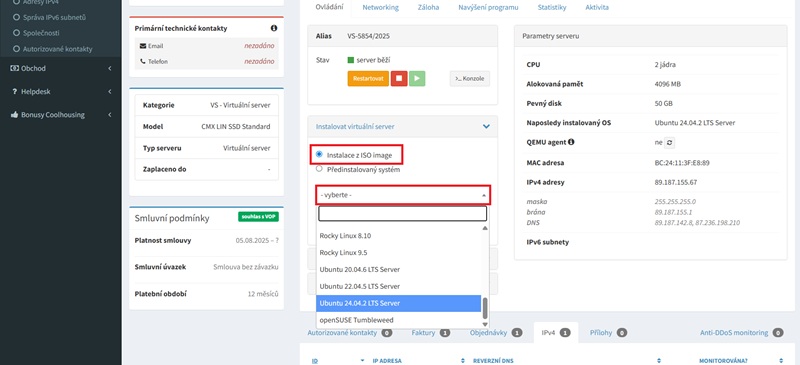Open the Anti-DDoS monitoring tab
This screenshot has height=365, width=800.
[x=741, y=333]
